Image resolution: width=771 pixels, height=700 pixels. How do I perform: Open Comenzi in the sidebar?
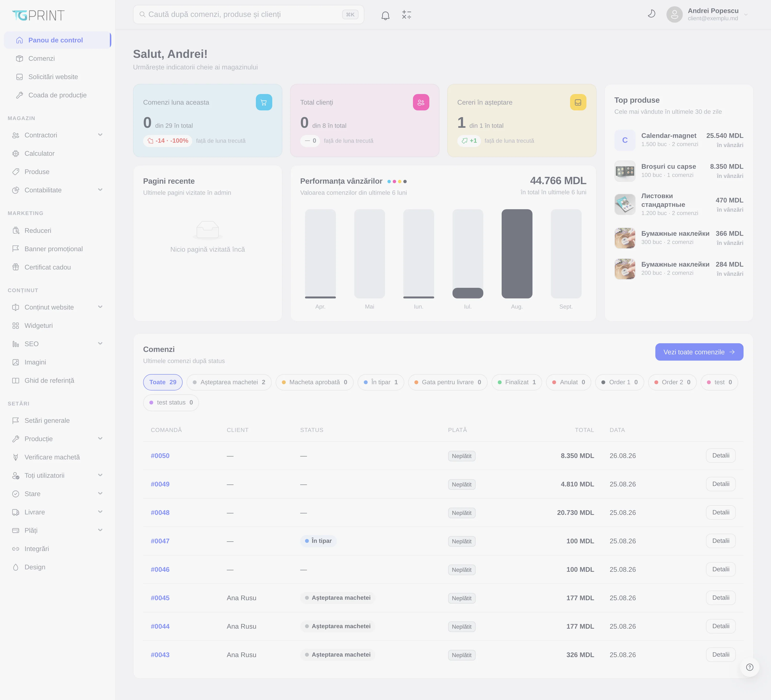point(57,59)
